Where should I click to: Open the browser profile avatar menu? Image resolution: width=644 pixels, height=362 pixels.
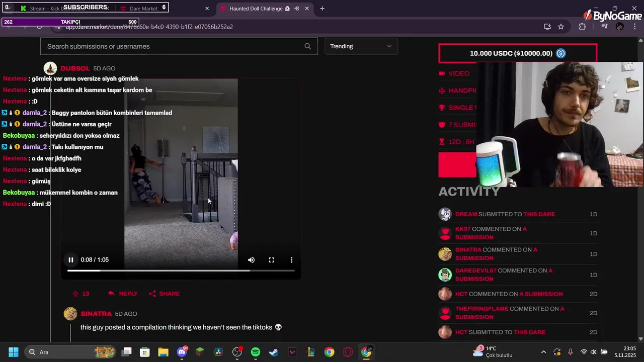(x=620, y=27)
